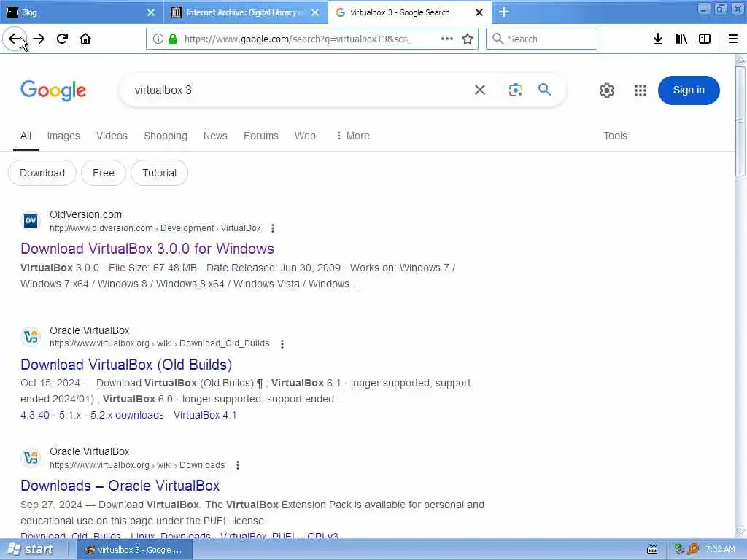Open the Tools search options
Screen dimensions: 747x560
click(x=615, y=136)
